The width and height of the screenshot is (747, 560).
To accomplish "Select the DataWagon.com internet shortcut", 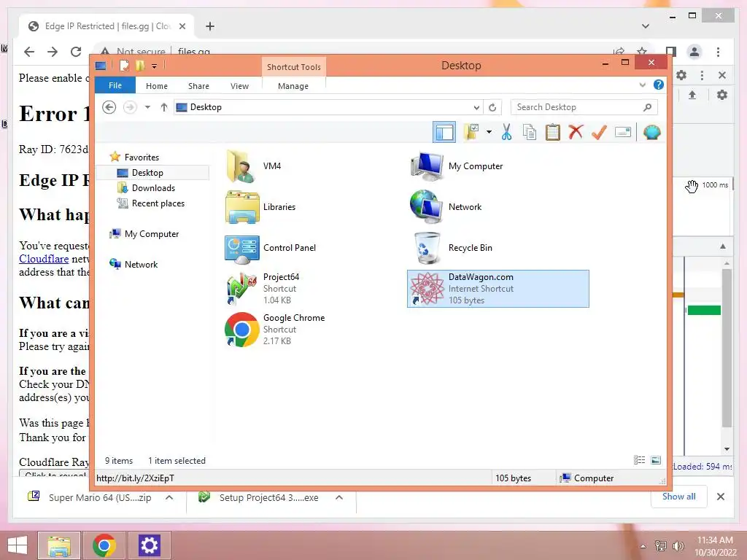I will coord(498,289).
